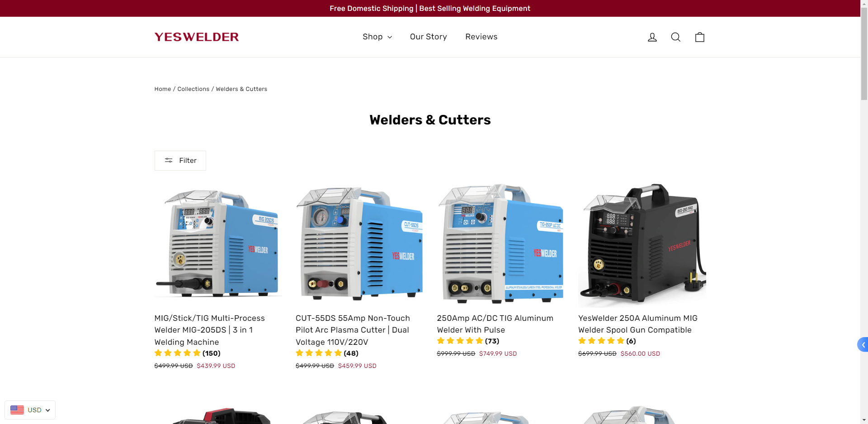Click the US flag currency icon
Viewport: 868px width, 424px height.
pos(17,410)
